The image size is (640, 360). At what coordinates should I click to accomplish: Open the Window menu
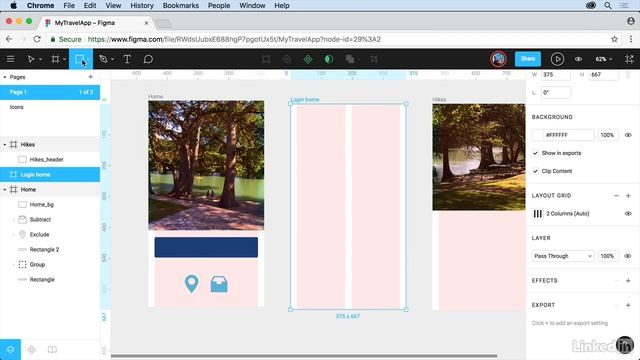coord(252,6)
